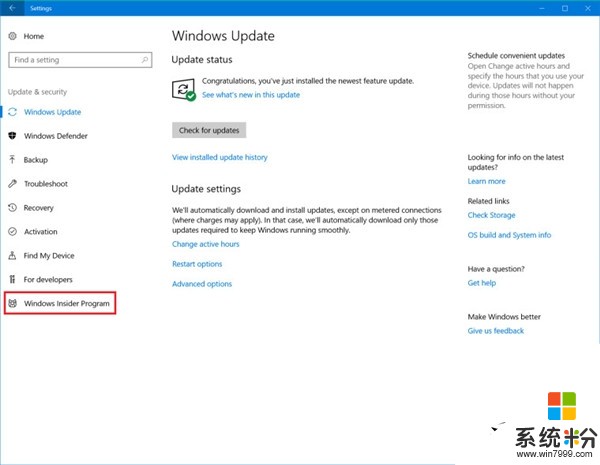Maximize the Settings window
The image size is (600, 465).
(565, 8)
